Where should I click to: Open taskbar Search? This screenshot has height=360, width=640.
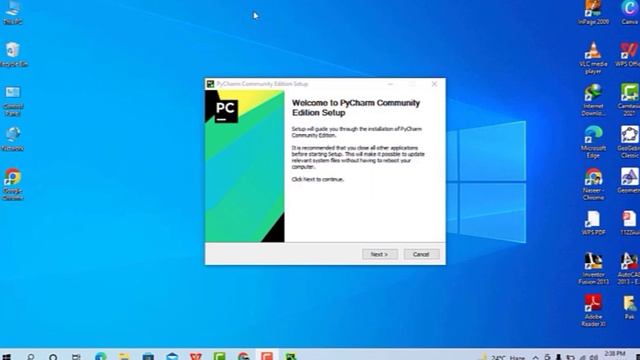(30, 357)
